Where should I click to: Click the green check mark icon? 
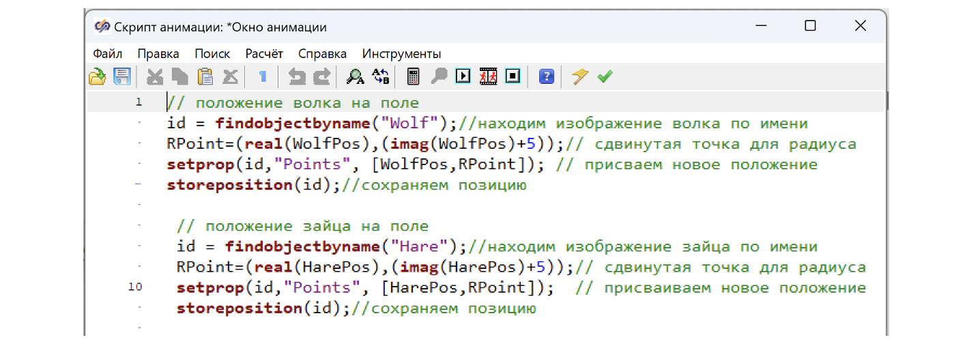(605, 77)
